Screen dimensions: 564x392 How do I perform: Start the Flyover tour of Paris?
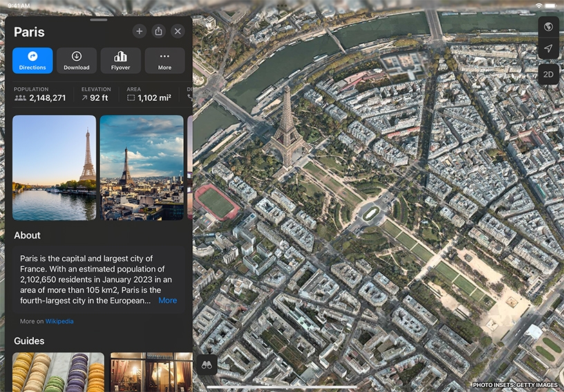[x=120, y=61]
